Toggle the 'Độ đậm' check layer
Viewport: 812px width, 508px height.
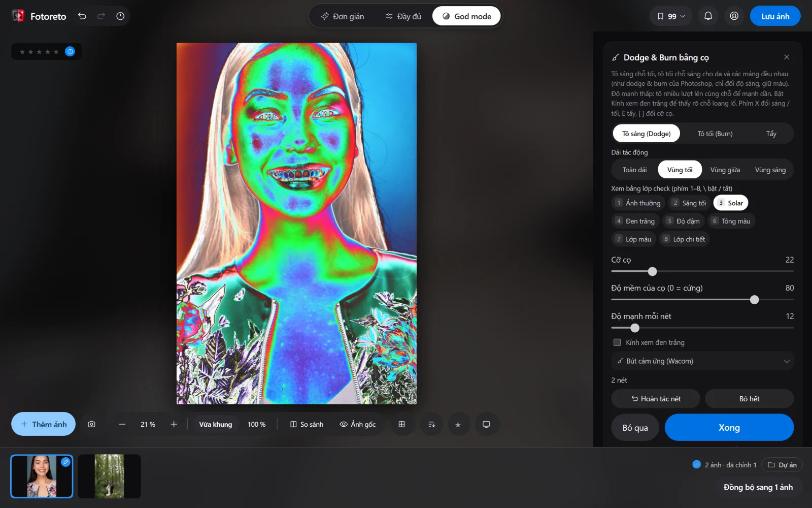[683, 221]
